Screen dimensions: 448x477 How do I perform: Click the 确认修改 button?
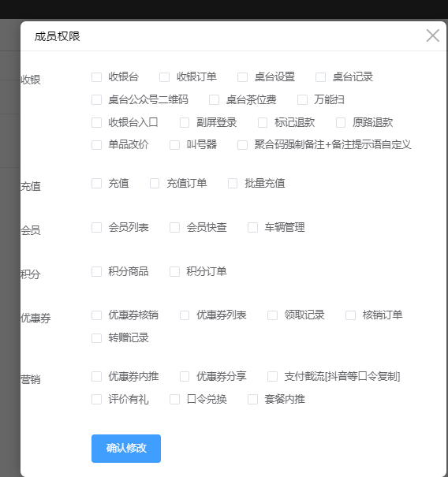[126, 449]
